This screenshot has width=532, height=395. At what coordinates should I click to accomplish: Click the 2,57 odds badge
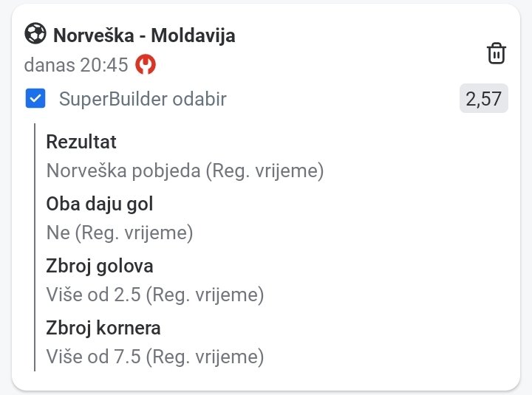tap(483, 99)
